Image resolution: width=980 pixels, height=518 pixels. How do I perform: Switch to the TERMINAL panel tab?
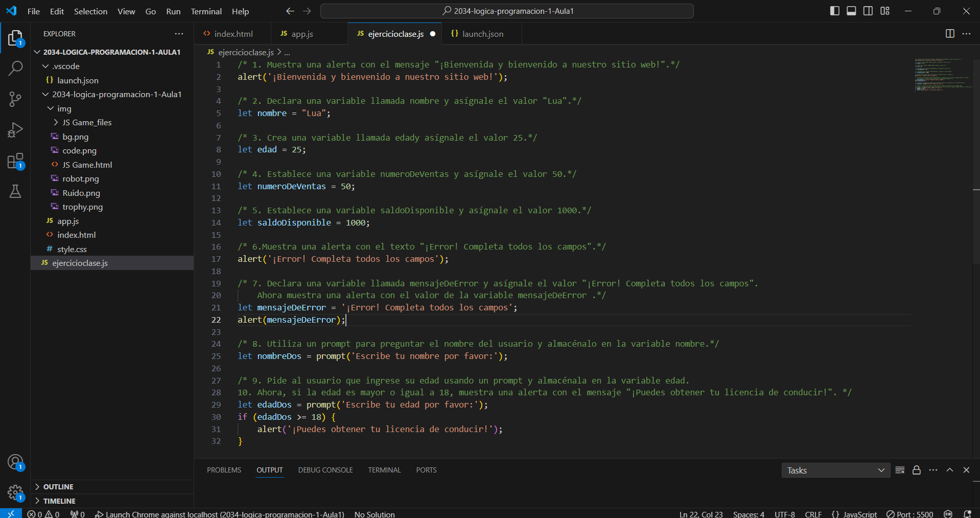pos(384,470)
